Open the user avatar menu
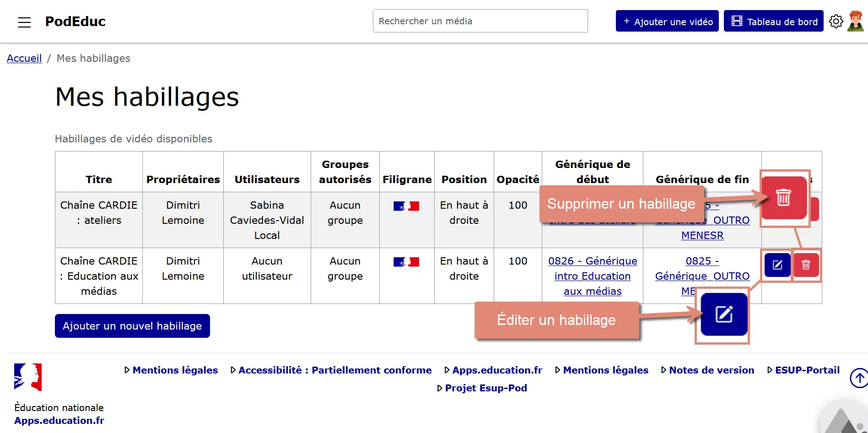 point(856,21)
